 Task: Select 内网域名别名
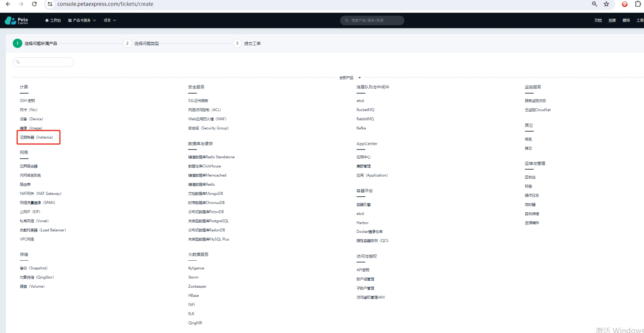click(x=30, y=175)
